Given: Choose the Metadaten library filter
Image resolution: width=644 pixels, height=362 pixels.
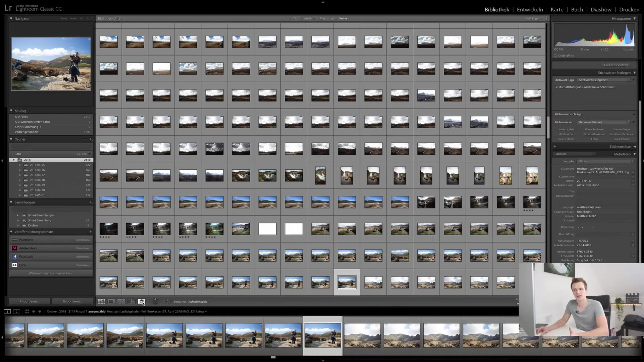Looking at the screenshot, I should coord(327,18).
